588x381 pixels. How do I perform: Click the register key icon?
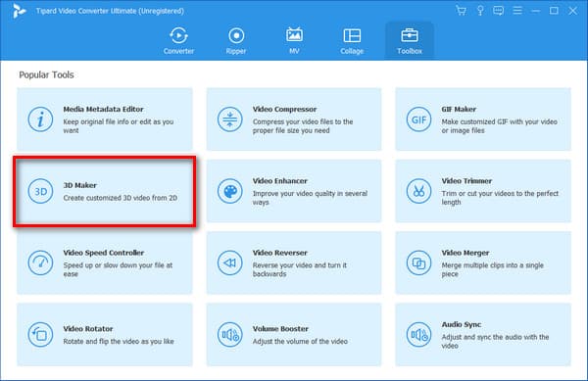(x=480, y=11)
